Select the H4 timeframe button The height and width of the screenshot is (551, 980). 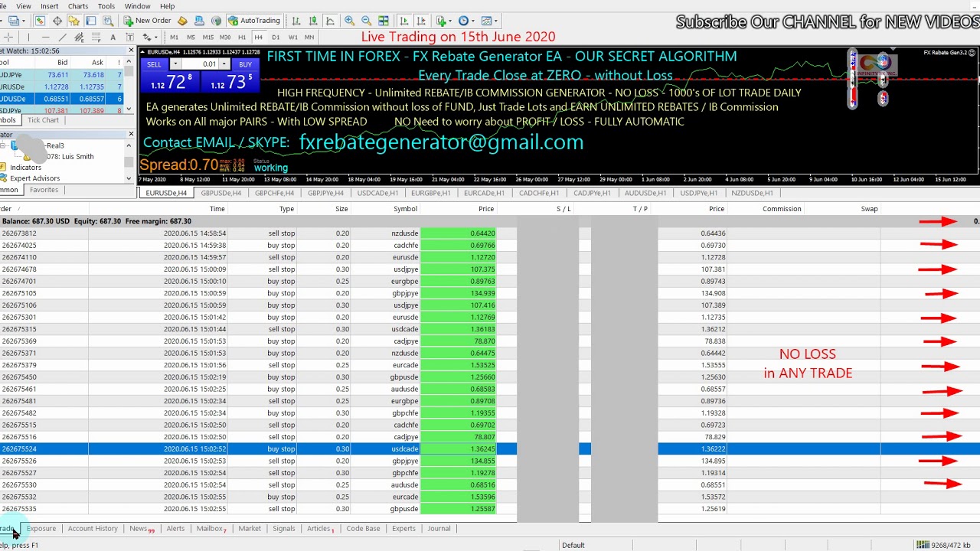click(258, 37)
